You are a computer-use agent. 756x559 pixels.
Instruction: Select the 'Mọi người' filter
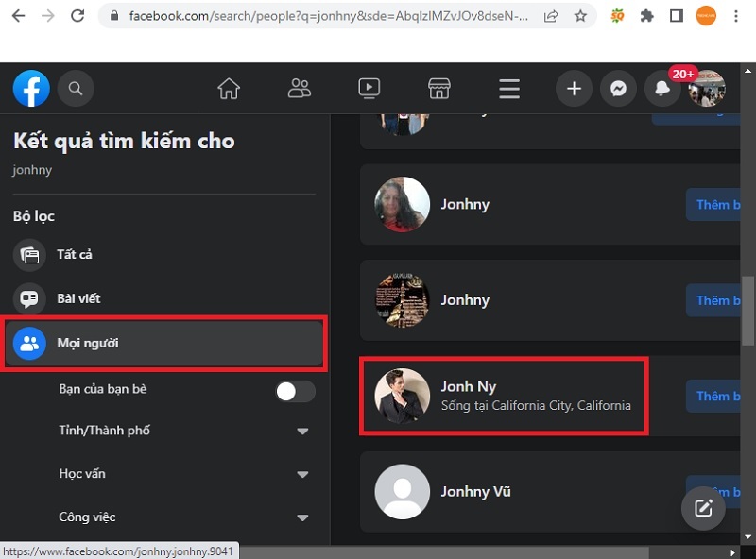click(88, 343)
